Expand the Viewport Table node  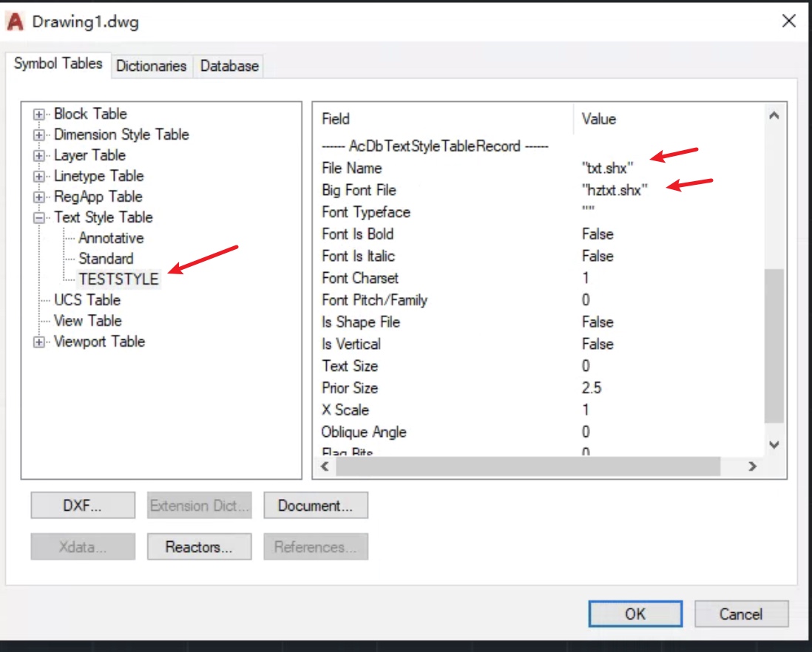(x=39, y=342)
